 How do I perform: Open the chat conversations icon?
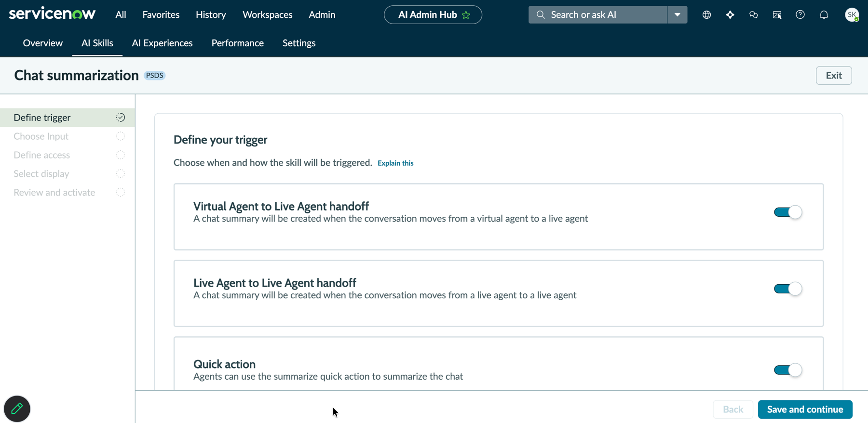pyautogui.click(x=753, y=15)
